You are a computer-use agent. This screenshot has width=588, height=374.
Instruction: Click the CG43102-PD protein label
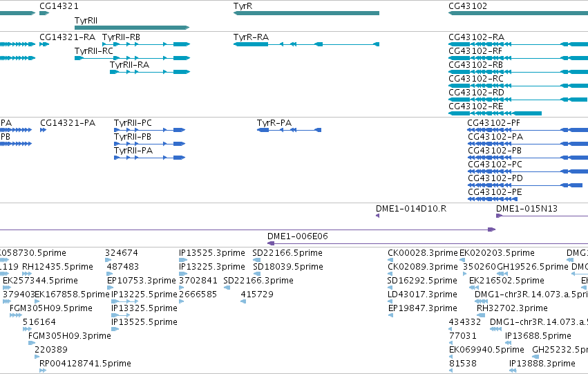tap(495, 178)
